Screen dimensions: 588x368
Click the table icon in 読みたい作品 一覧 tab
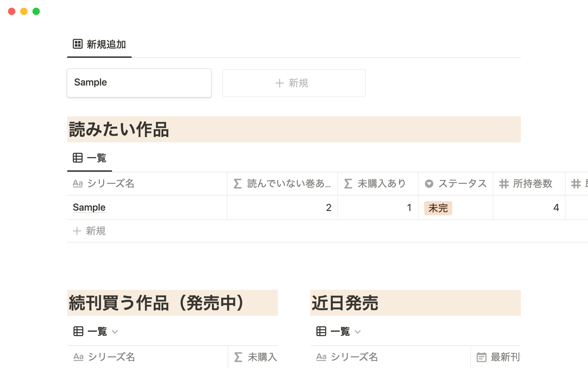point(77,158)
